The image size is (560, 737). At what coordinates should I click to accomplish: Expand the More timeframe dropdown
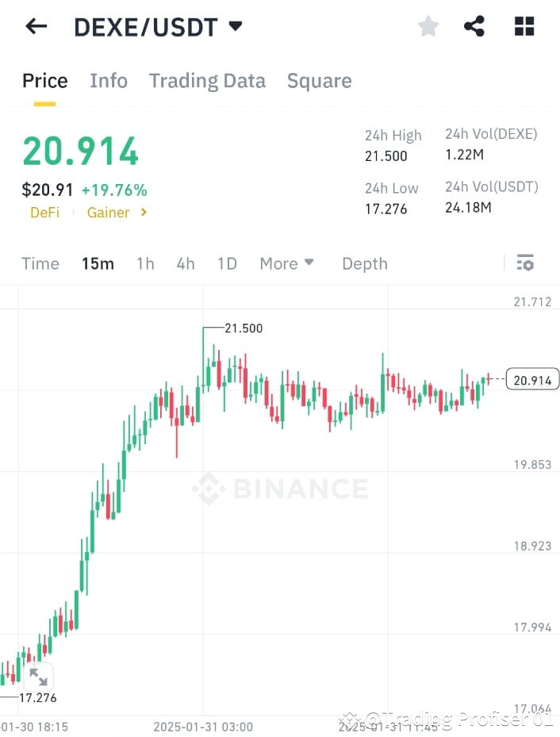286,263
